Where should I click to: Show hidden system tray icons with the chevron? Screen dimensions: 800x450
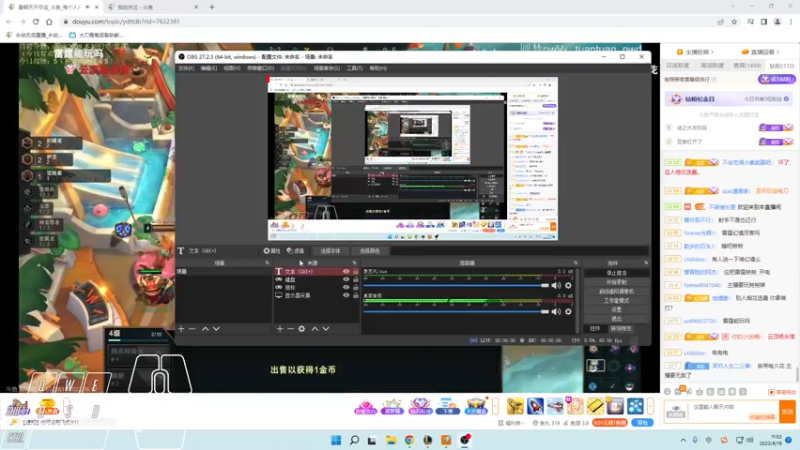click(x=683, y=440)
